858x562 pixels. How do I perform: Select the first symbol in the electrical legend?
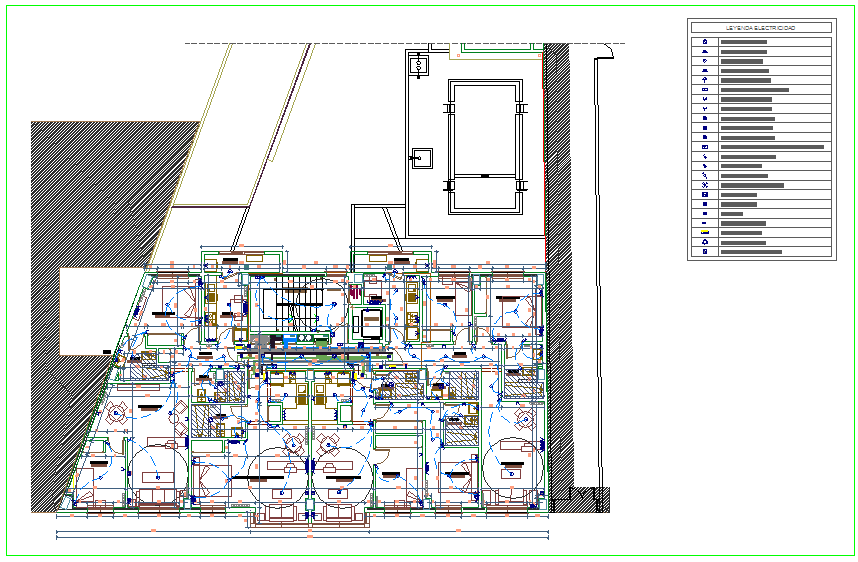coord(705,43)
